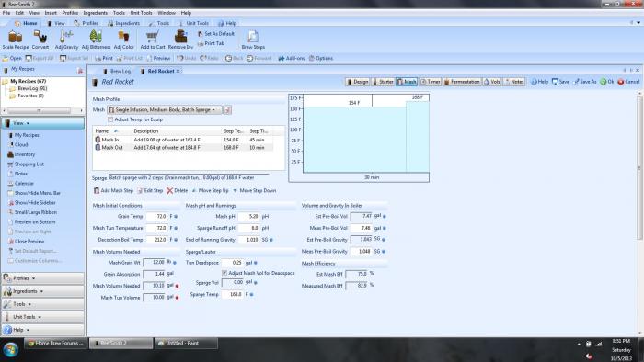The image size is (644, 362).
Task: Click the Meas Pre-Boil Vol field
Action: coord(362,228)
